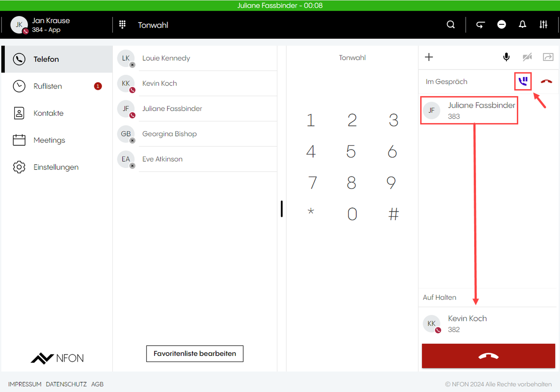Click the search magnifier icon
Image resolution: width=560 pixels, height=392 pixels.
point(451,25)
